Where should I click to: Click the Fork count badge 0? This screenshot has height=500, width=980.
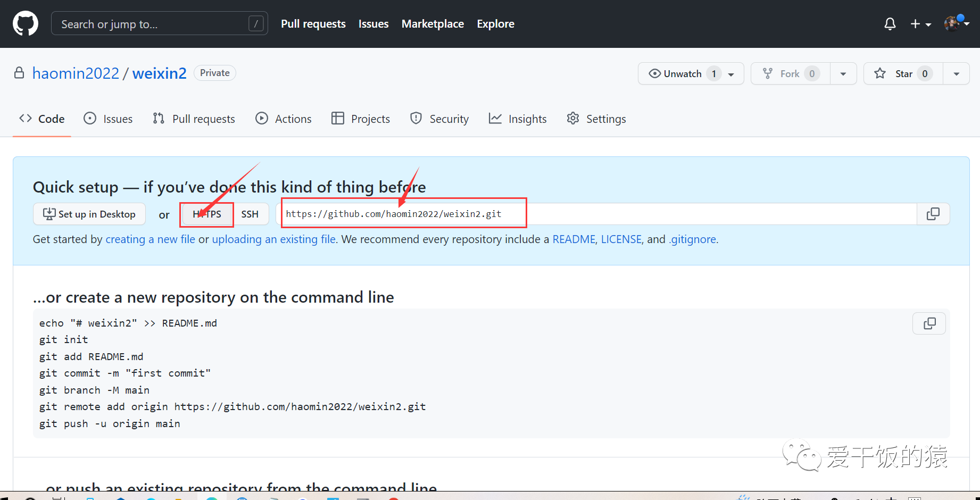tap(812, 74)
